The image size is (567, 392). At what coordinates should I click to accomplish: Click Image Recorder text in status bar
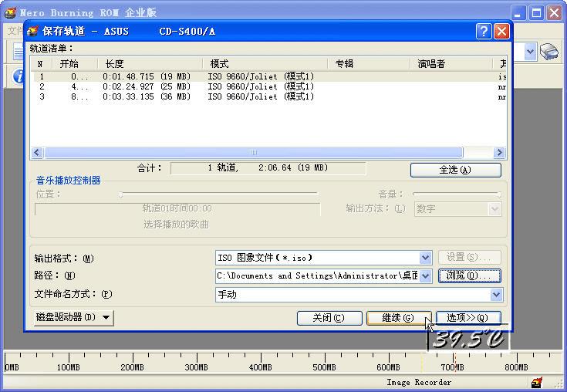pyautogui.click(x=419, y=382)
